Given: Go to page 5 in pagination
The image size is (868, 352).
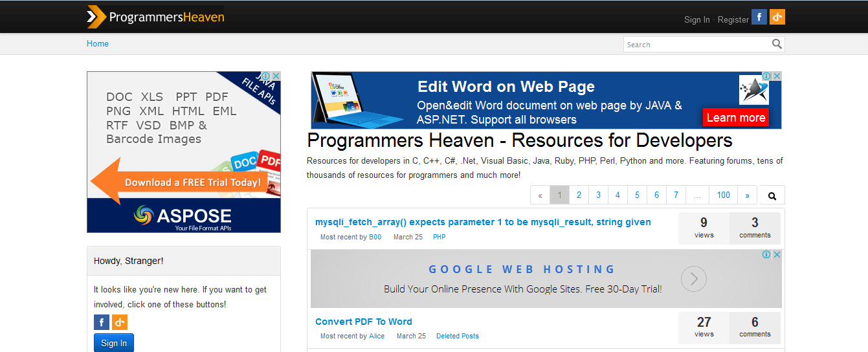Looking at the screenshot, I should [x=637, y=195].
